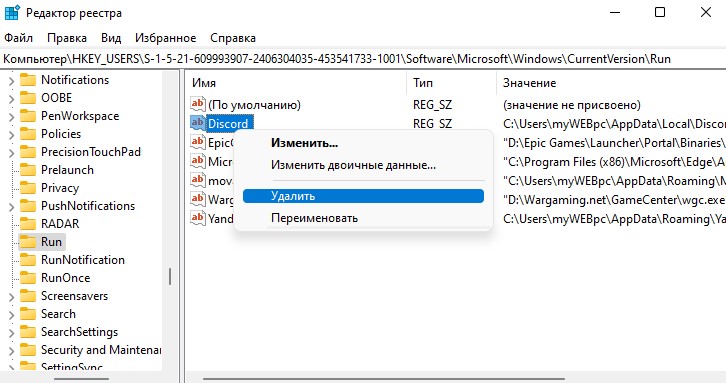This screenshot has height=383, width=726.
Task: Open the Справка menu
Action: [233, 38]
